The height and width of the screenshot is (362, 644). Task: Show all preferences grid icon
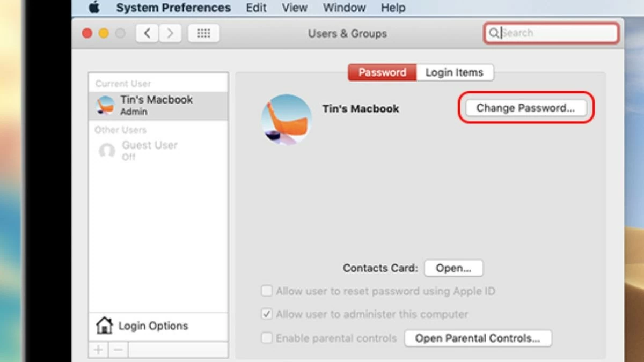(x=204, y=33)
